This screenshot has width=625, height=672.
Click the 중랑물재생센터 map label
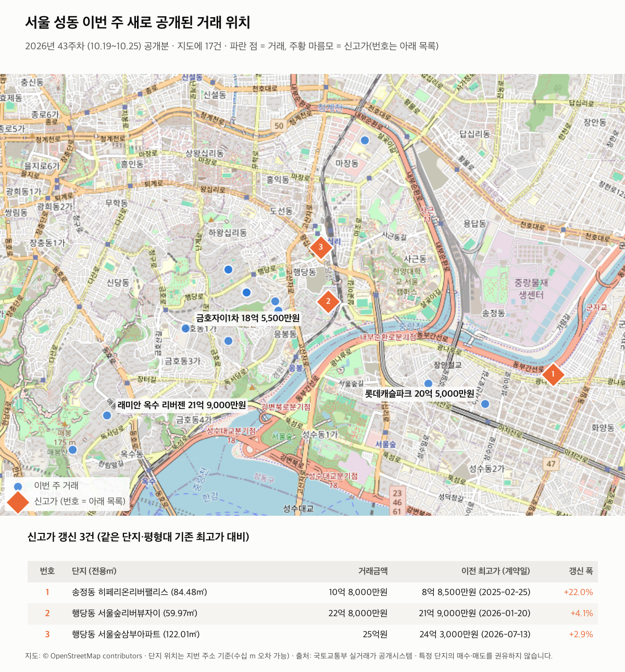click(531, 289)
